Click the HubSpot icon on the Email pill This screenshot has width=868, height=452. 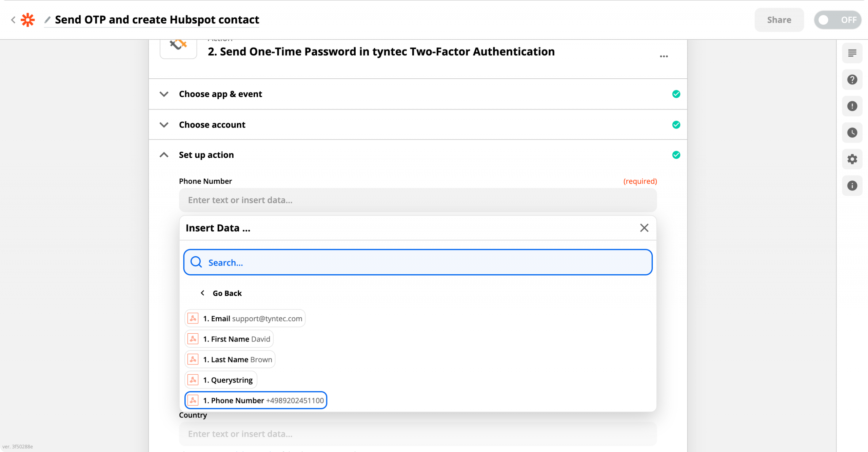[193, 318]
